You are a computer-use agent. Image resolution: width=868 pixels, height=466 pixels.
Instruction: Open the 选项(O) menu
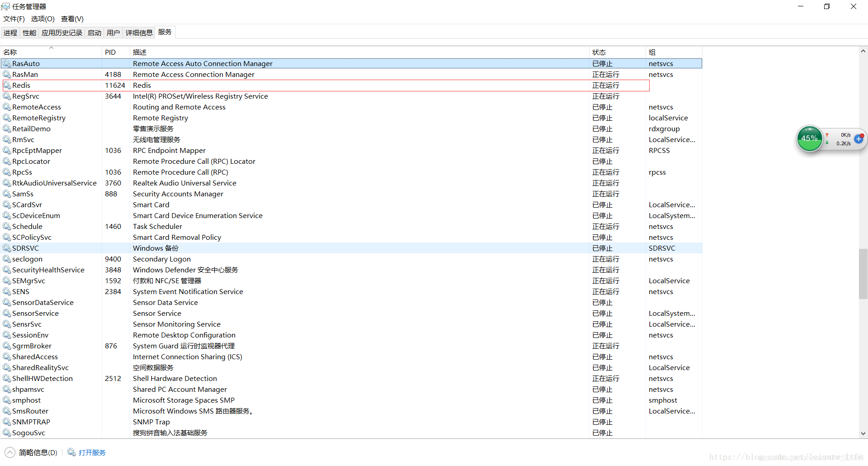(x=42, y=19)
